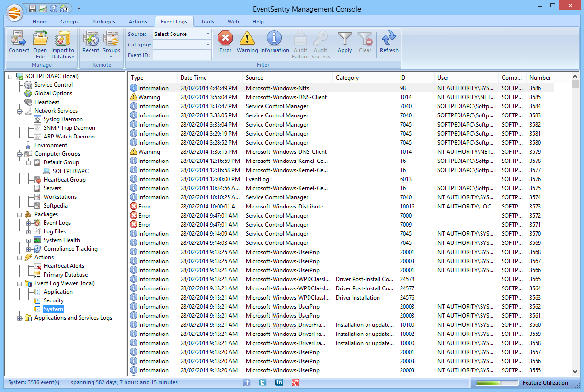This screenshot has width=584, height=392.
Task: Select Environment node in the tree
Action: pos(50,145)
